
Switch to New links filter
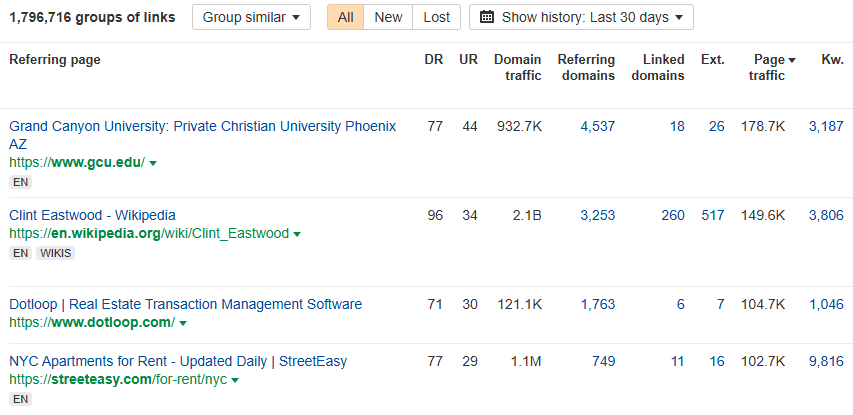pyautogui.click(x=388, y=17)
